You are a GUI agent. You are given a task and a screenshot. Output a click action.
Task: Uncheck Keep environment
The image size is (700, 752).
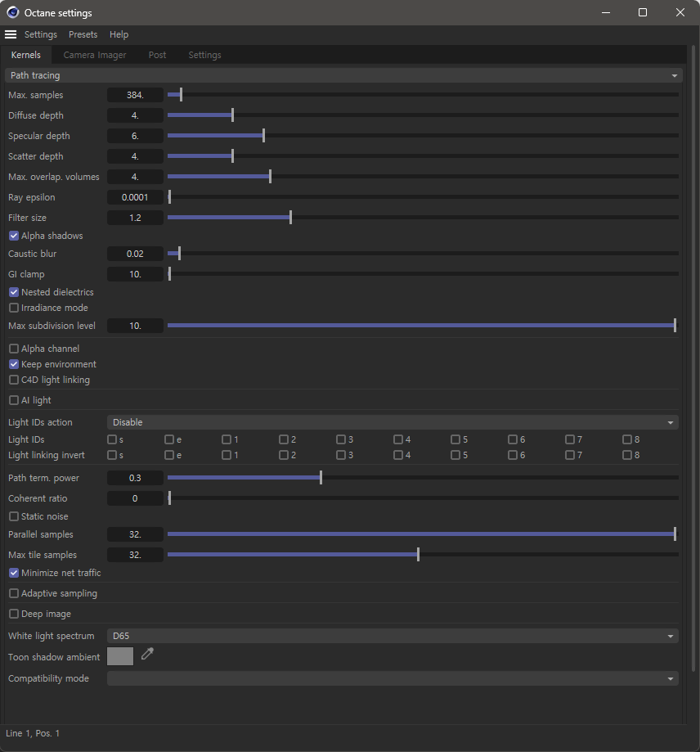[x=14, y=364]
